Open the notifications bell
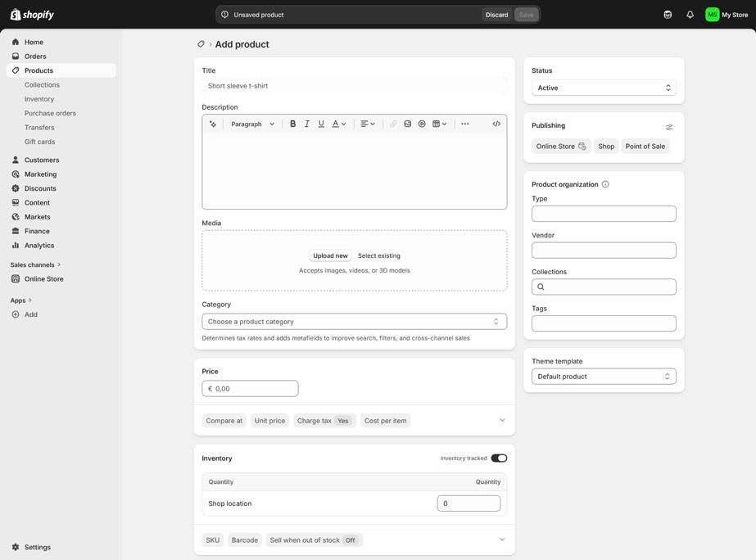The image size is (756, 560). [x=689, y=14]
